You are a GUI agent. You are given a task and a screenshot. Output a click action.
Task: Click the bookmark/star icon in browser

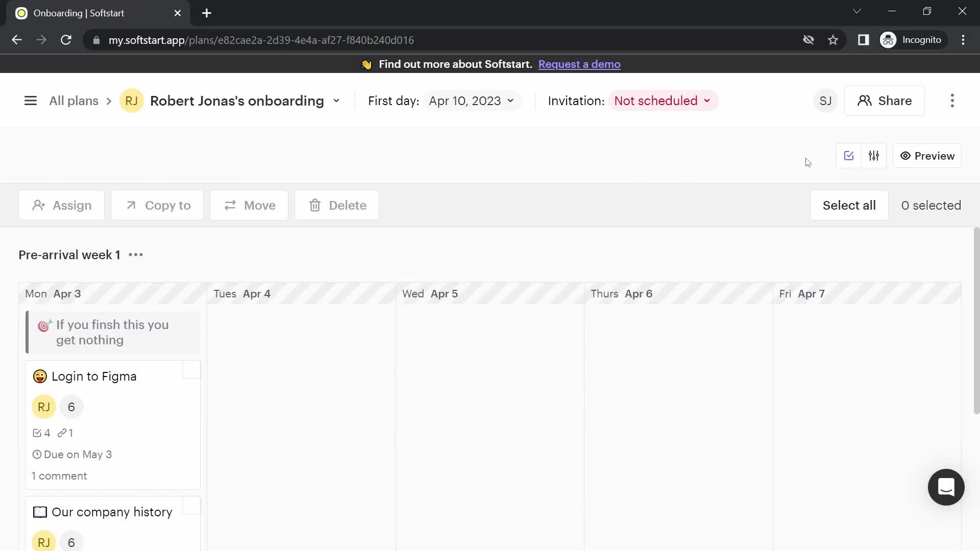832,40
